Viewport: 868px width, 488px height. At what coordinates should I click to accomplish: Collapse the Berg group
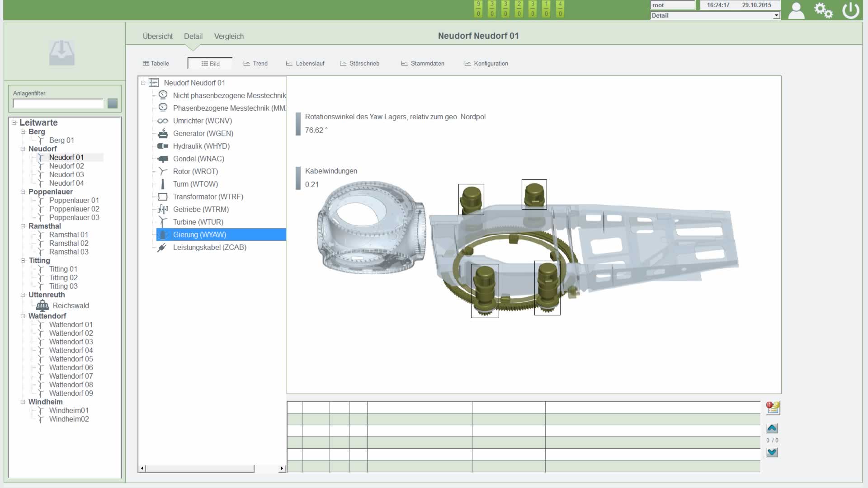click(x=23, y=131)
